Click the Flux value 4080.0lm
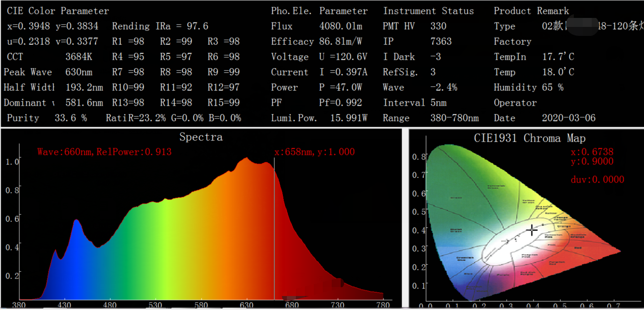Image resolution: width=644 pixels, height=310 pixels. tap(341, 26)
